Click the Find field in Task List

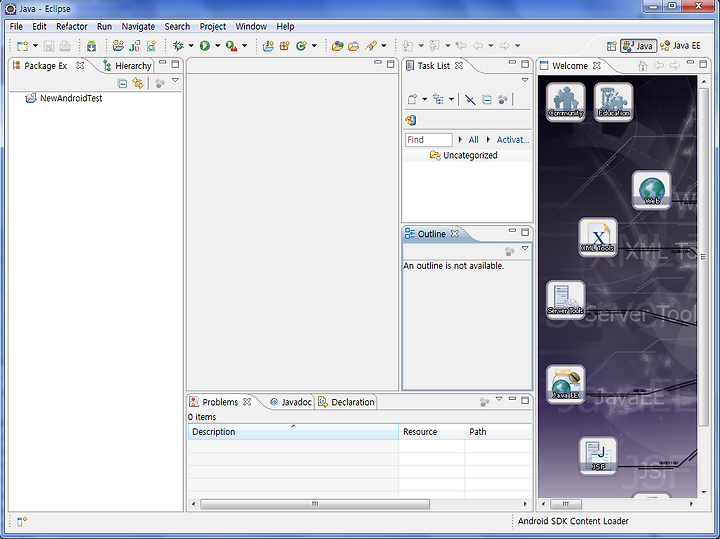pyautogui.click(x=429, y=140)
